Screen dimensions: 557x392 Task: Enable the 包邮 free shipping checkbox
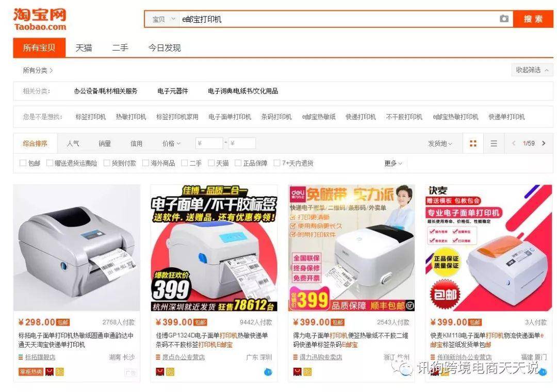(x=23, y=163)
